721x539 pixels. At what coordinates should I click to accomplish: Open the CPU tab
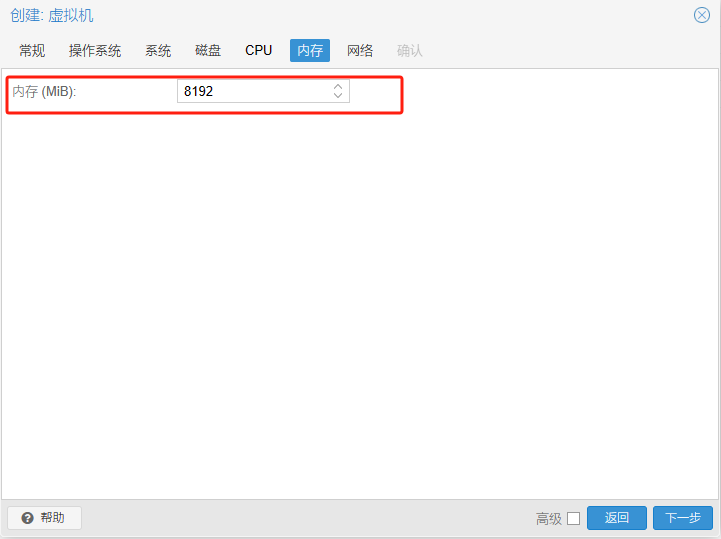[x=258, y=51]
